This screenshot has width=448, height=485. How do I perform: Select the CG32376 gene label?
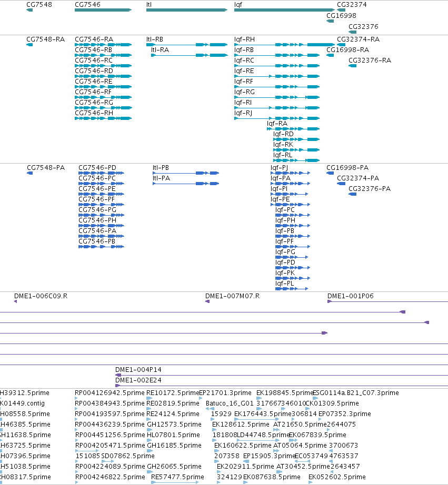point(363,27)
